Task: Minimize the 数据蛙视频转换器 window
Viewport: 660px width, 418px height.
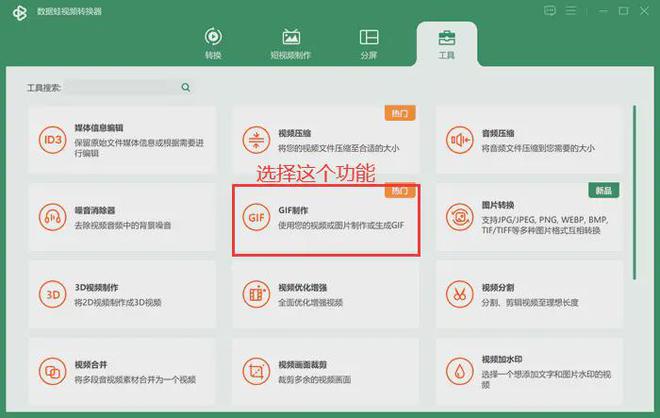Action: tap(604, 11)
